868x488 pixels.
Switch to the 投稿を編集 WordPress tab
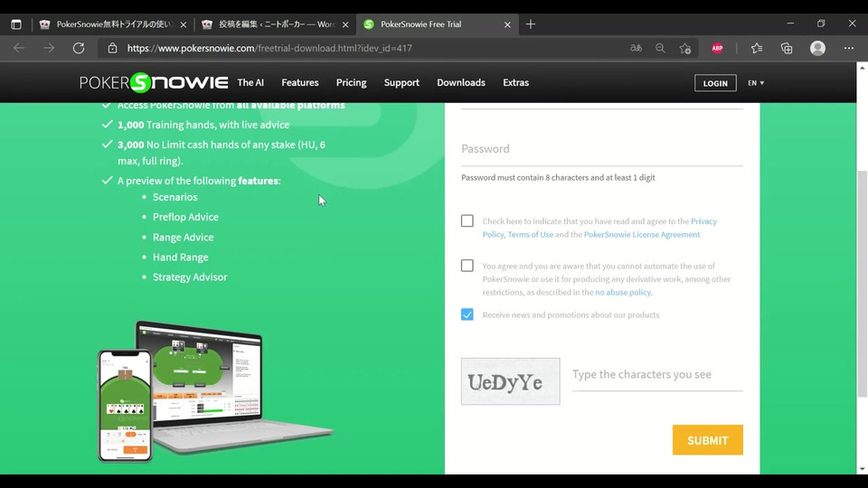[x=276, y=24]
